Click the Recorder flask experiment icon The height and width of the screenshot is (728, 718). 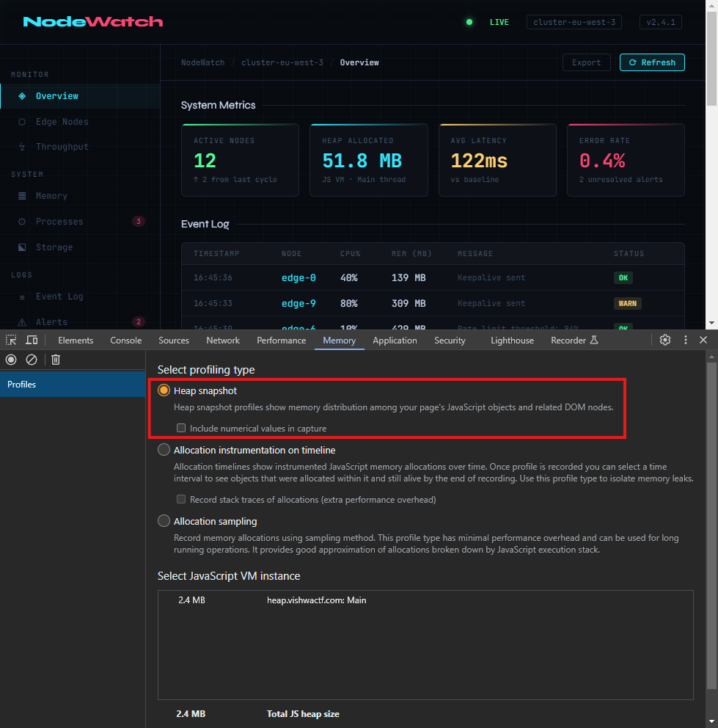[594, 341]
